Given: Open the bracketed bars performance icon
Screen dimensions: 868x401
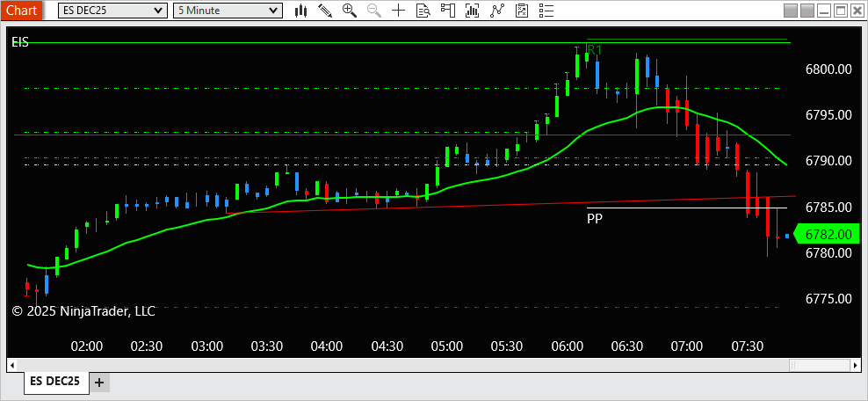Looking at the screenshot, I should coord(472,10).
